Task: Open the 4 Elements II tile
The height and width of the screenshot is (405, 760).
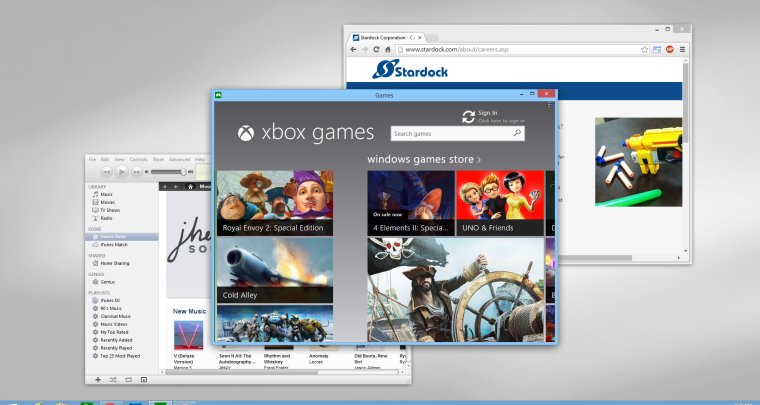Action: click(x=411, y=203)
